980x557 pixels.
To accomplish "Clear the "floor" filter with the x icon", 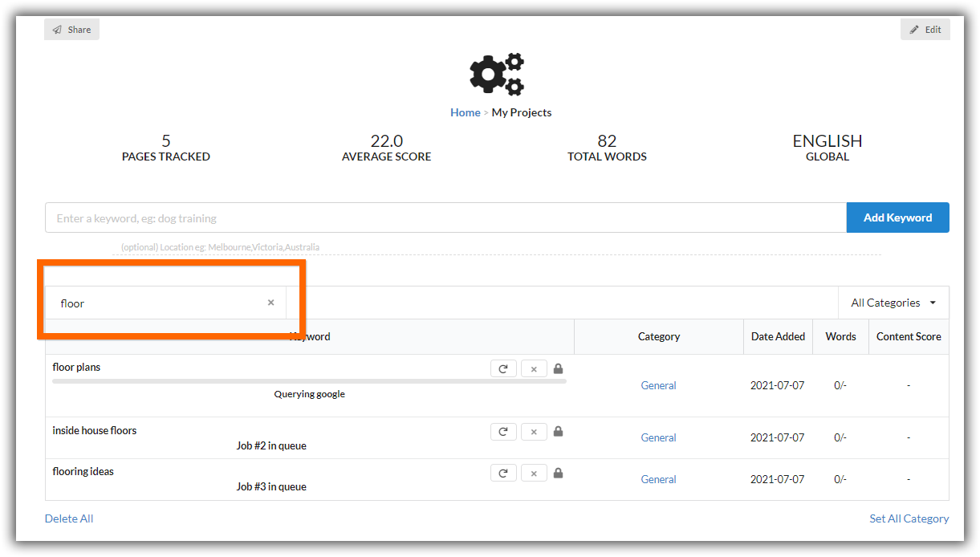I will click(x=270, y=303).
